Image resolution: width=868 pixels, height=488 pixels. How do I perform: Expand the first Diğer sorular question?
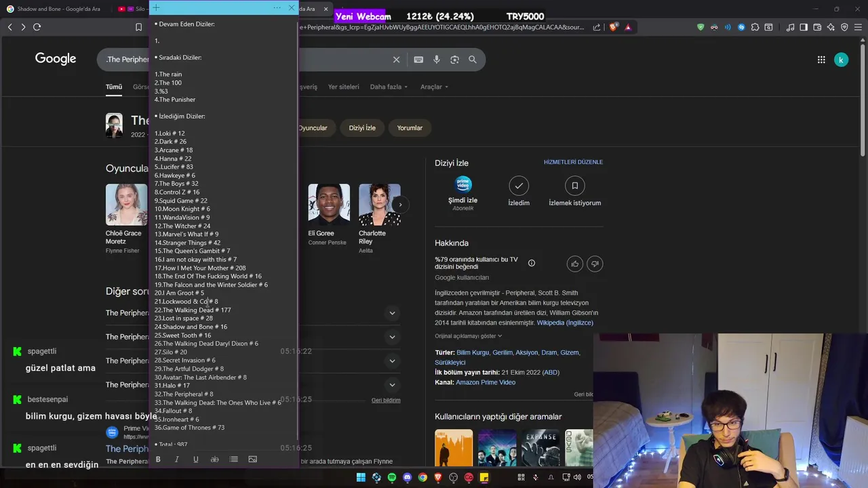point(392,313)
